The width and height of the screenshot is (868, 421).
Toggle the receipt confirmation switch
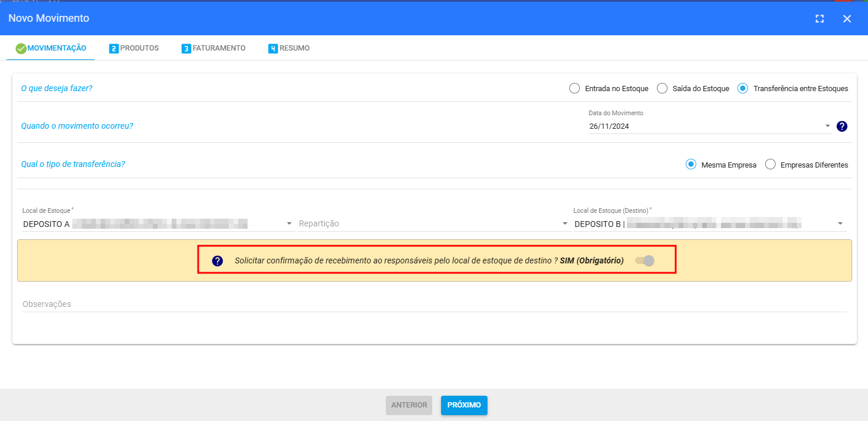(645, 260)
